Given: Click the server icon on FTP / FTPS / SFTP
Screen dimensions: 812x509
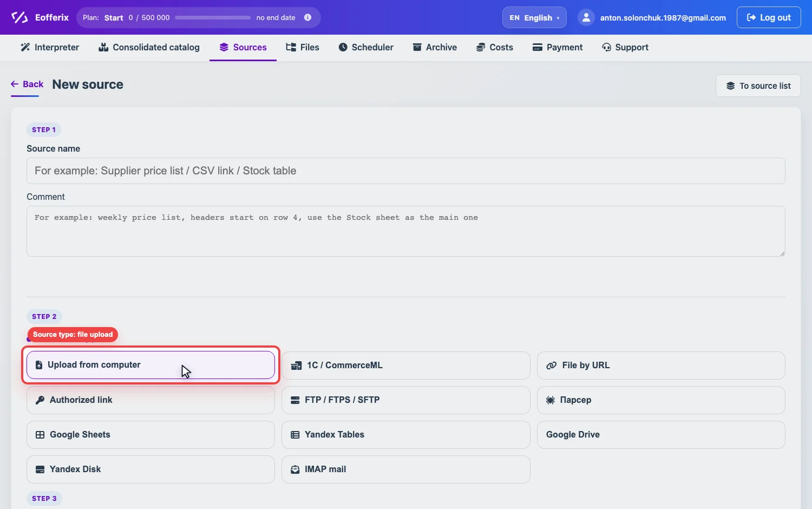Looking at the screenshot, I should pyautogui.click(x=295, y=400).
